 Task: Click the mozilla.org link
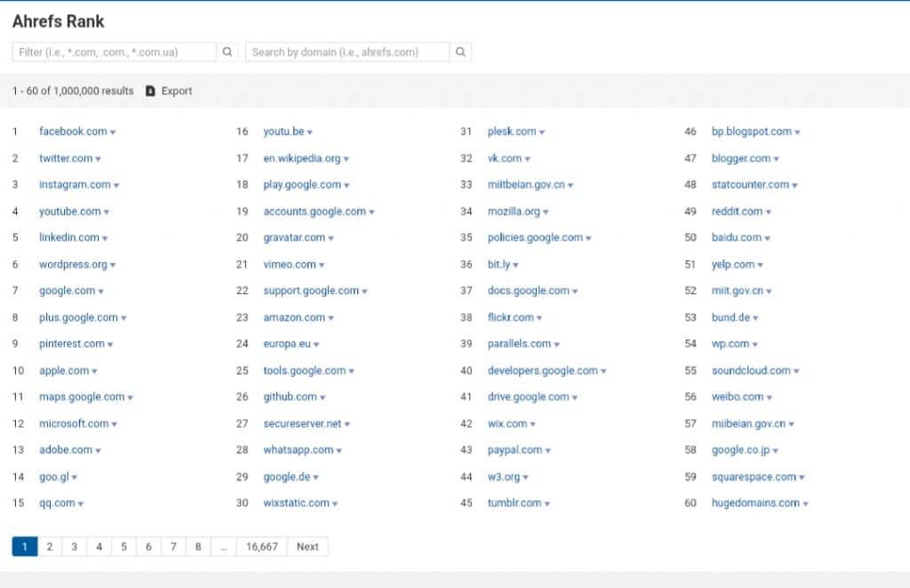click(x=514, y=211)
